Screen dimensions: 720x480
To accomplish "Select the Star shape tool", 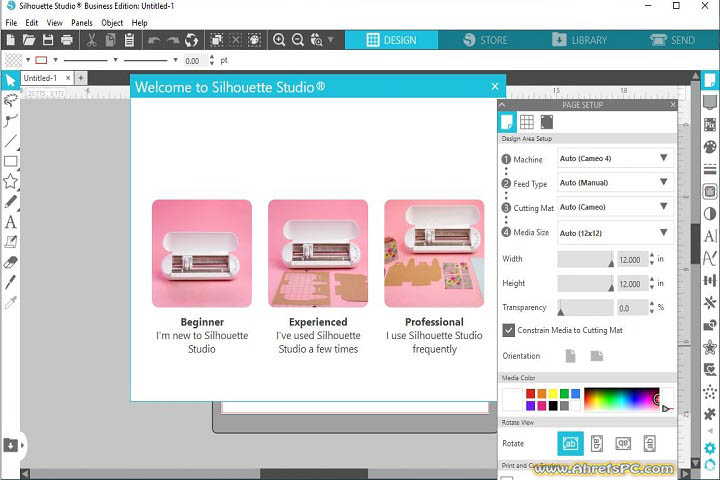I will [x=10, y=181].
